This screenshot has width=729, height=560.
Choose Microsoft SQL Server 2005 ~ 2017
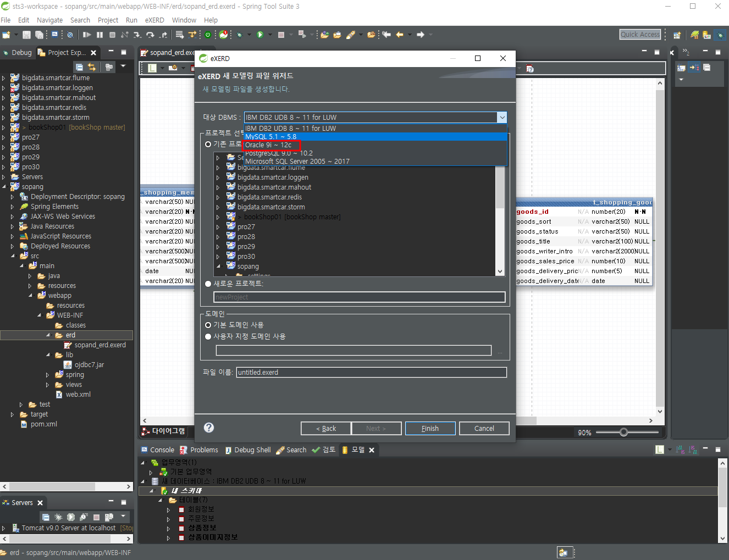(x=375, y=162)
